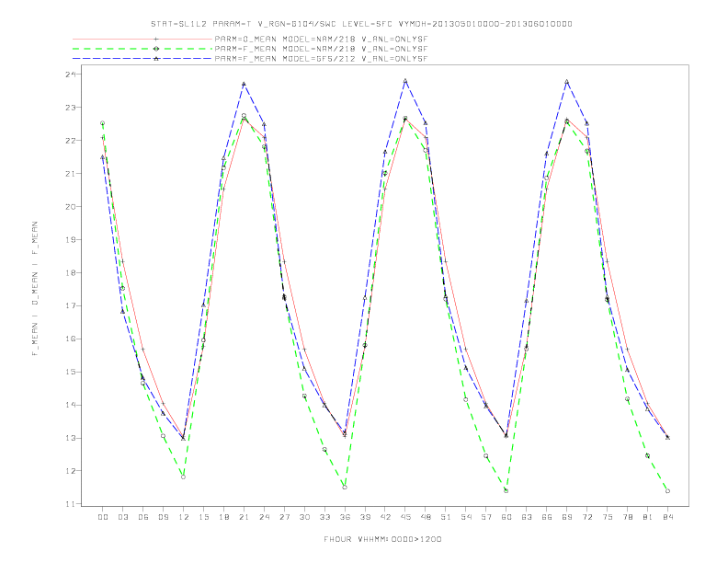The image size is (728, 563).
Task: Click x-axis tick label 84
Action: [667, 517]
